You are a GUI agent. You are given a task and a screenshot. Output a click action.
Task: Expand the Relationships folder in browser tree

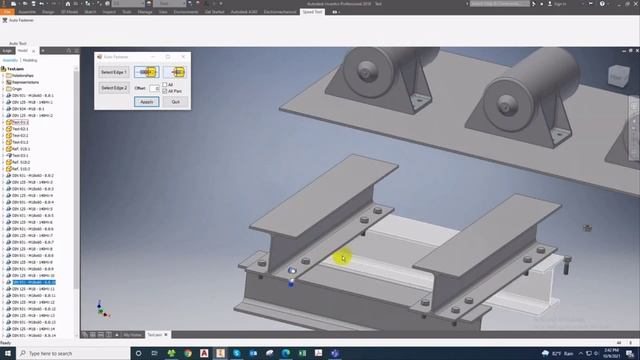tap(3, 76)
